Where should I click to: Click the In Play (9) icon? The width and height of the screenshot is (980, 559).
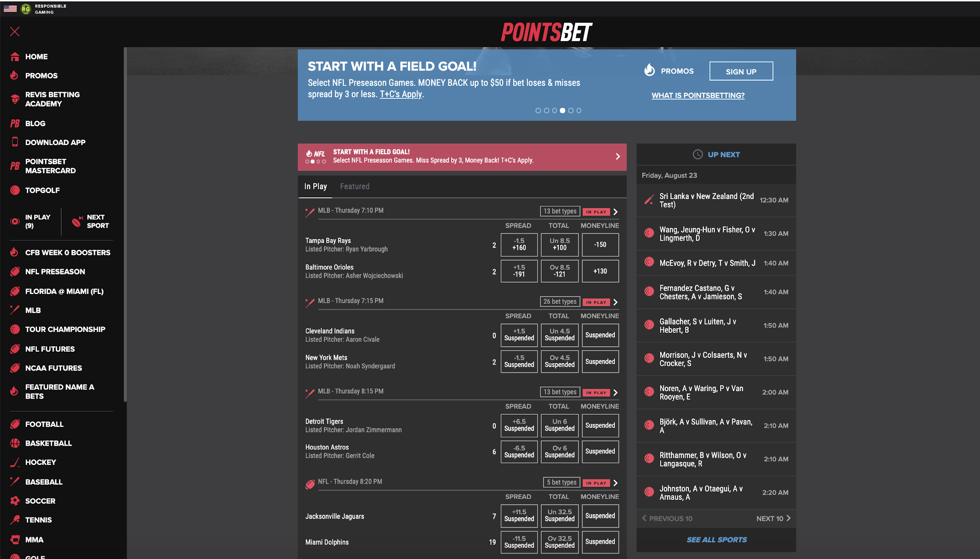click(x=15, y=221)
